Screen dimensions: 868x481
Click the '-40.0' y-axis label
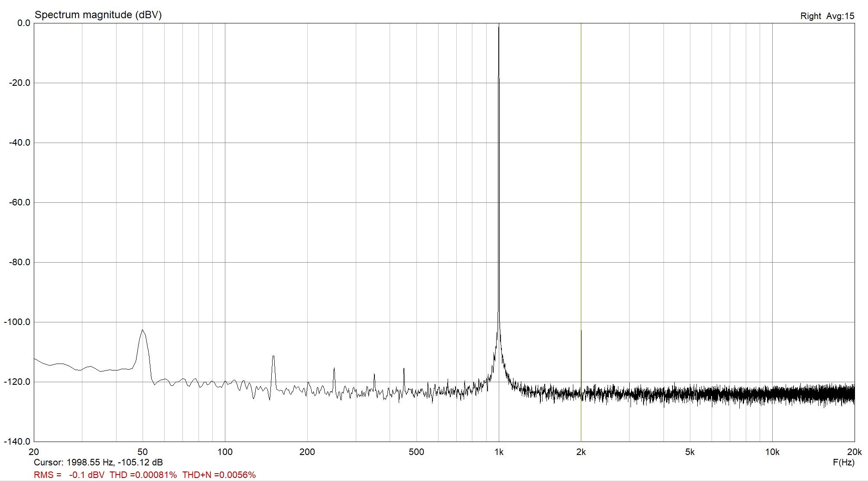pos(20,143)
